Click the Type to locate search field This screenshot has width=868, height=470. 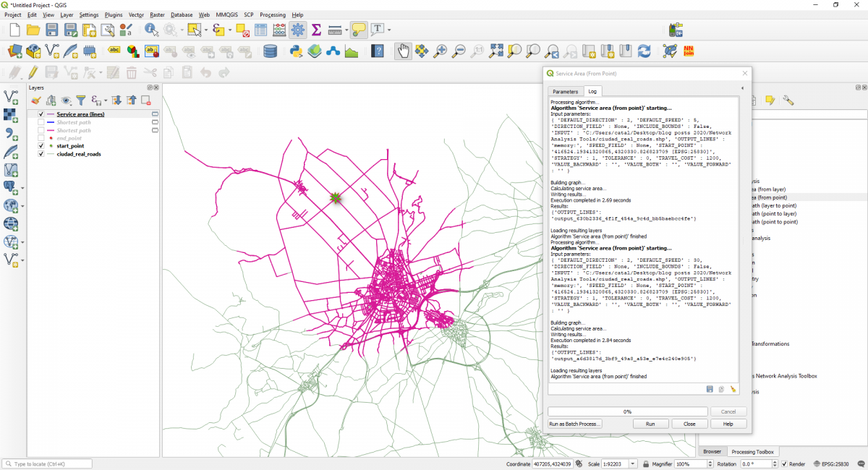point(48,464)
